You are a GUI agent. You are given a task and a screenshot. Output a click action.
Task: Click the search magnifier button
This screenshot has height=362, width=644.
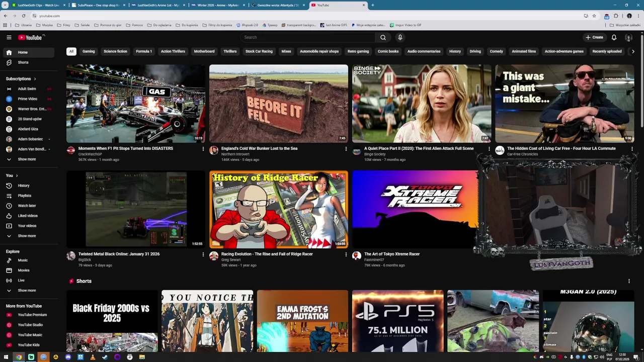click(x=383, y=37)
